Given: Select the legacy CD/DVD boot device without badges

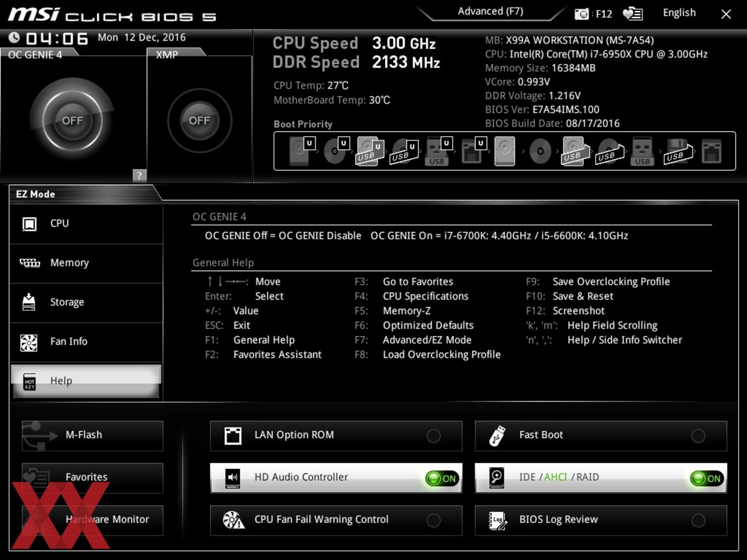Looking at the screenshot, I should 540,151.
